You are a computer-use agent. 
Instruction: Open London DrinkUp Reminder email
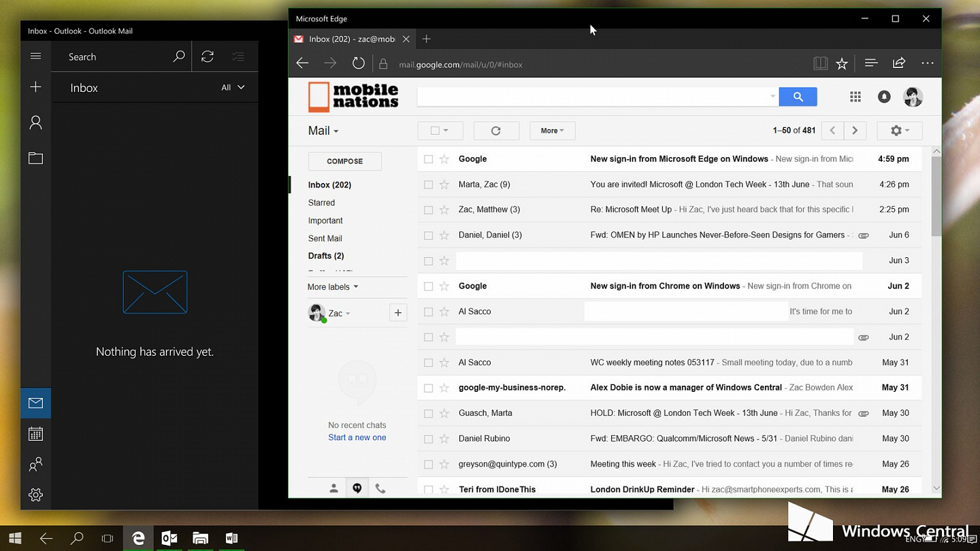click(669, 490)
